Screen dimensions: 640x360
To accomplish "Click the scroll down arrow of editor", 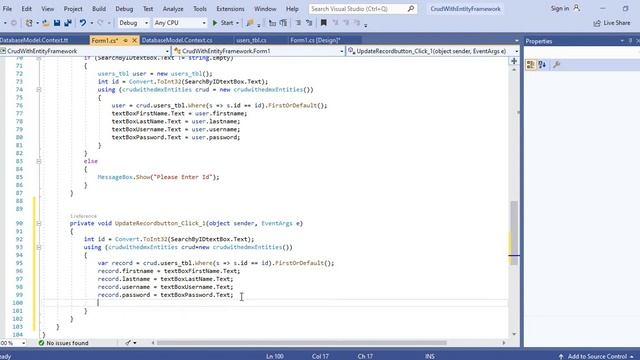I will coord(514,334).
